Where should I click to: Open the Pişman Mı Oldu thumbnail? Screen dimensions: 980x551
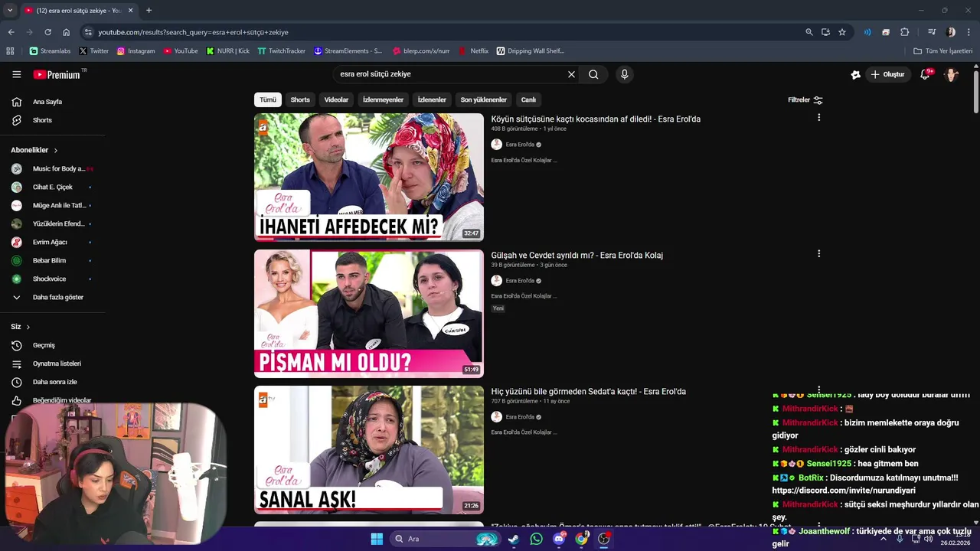click(x=369, y=314)
